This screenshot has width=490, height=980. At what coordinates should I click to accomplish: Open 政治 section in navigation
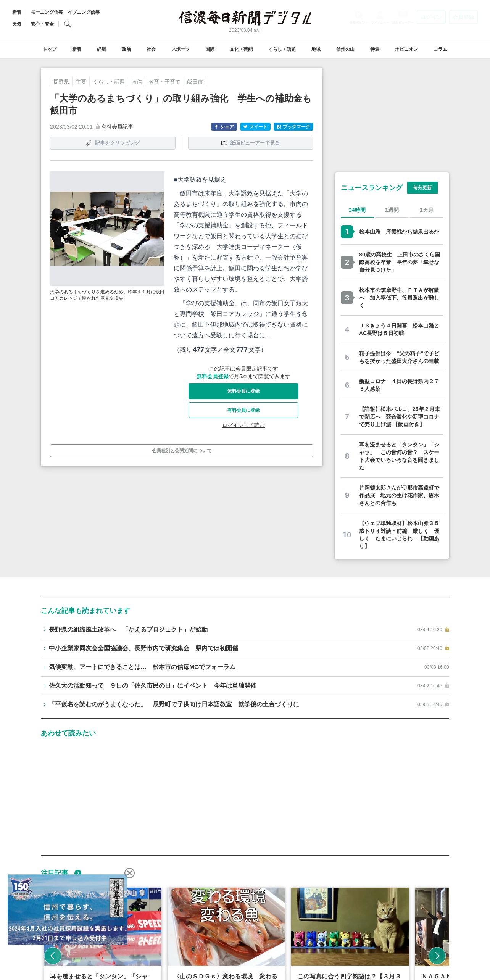pyautogui.click(x=126, y=49)
